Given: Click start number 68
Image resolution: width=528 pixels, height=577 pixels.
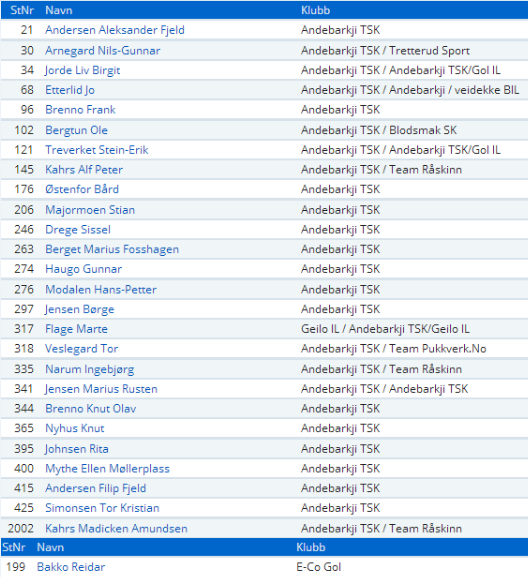Looking at the screenshot, I should (27, 90).
